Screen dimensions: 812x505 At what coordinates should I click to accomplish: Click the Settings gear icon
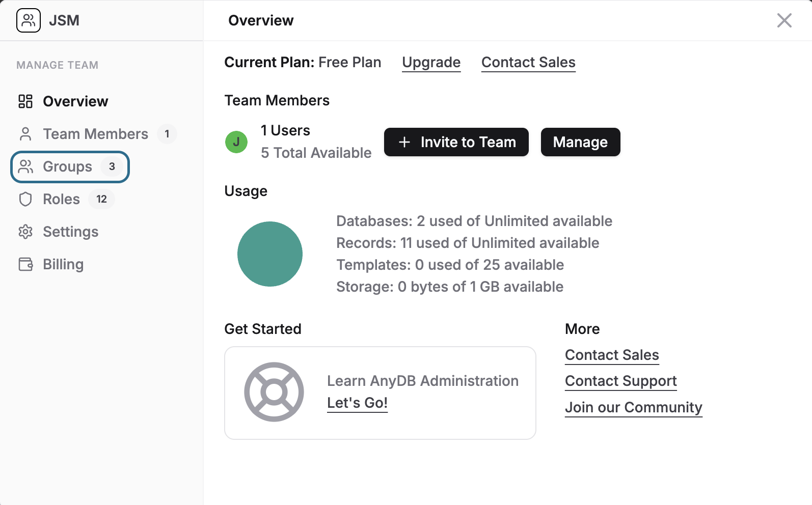[x=25, y=232]
